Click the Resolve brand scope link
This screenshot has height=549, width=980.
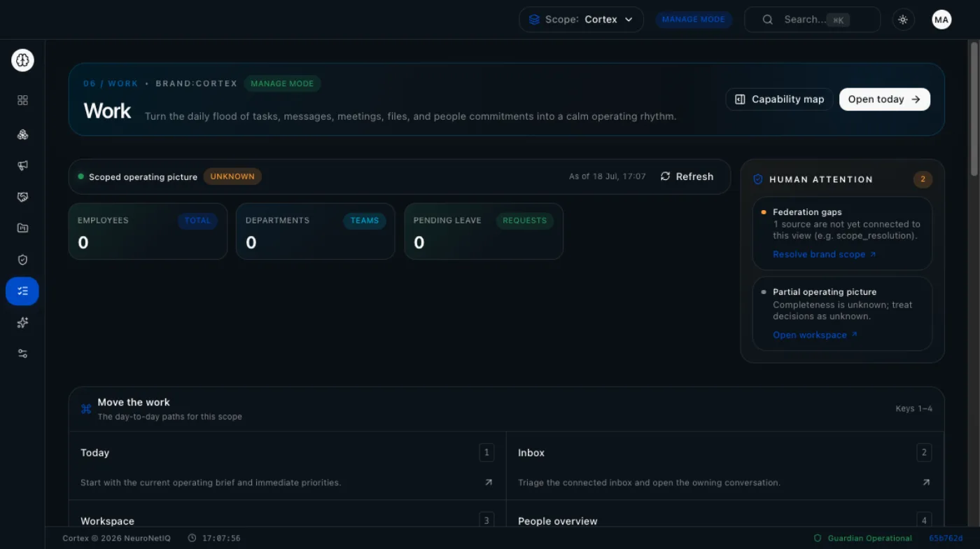(x=825, y=254)
